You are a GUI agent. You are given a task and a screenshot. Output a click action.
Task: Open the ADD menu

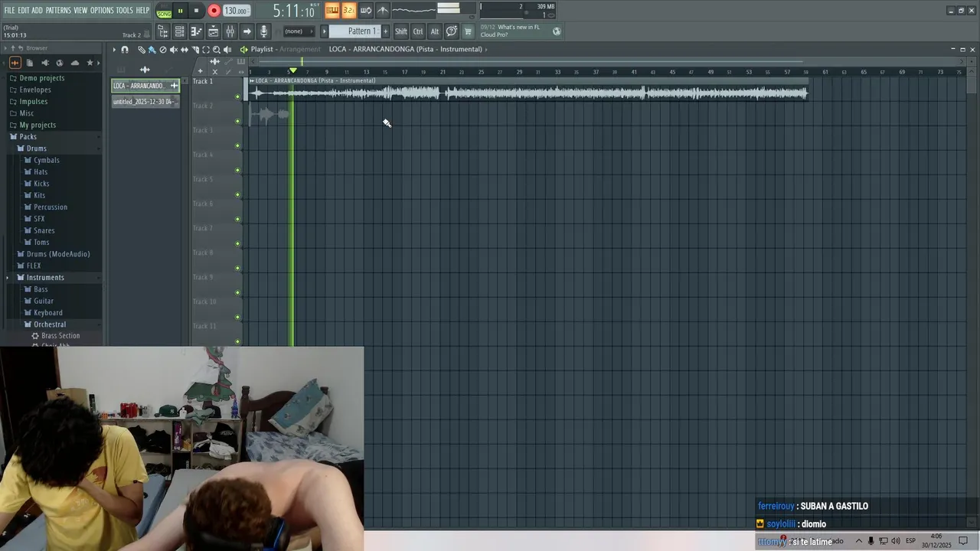pos(38,11)
